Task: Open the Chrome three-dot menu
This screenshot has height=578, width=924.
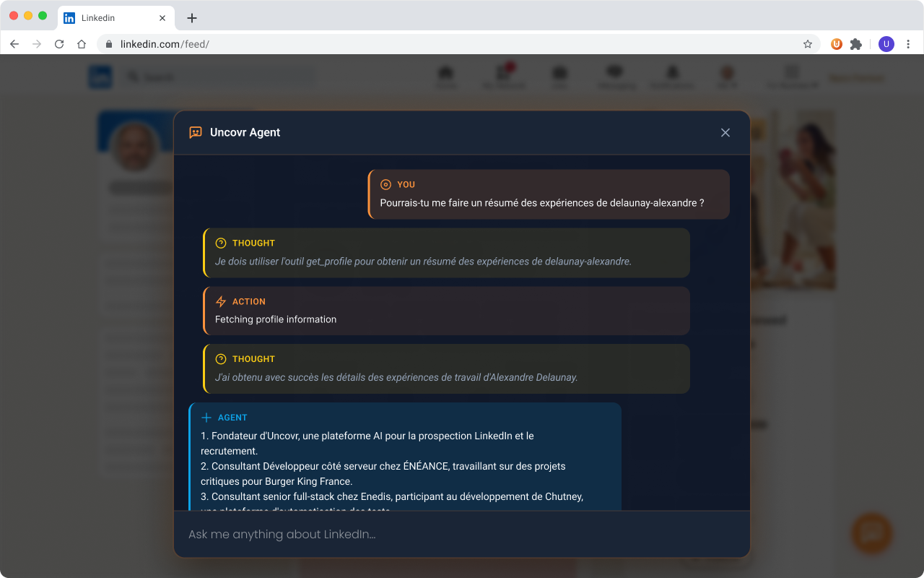Action: [908, 44]
